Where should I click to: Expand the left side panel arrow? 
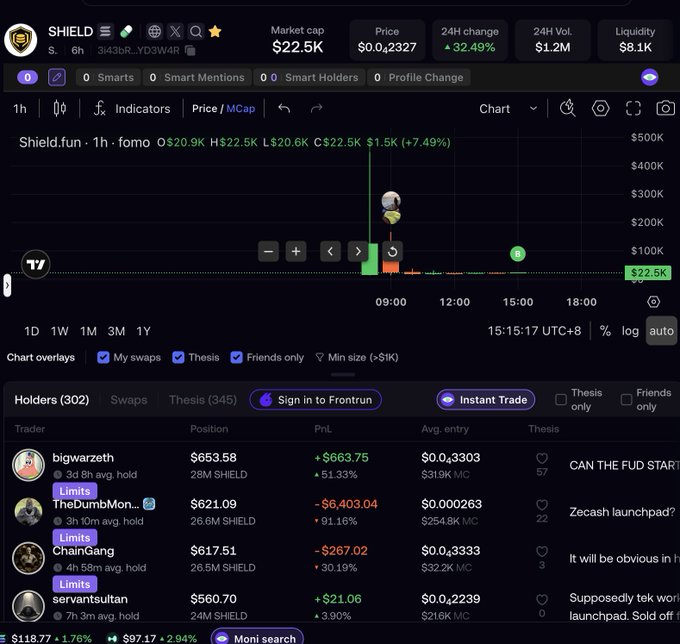click(7, 285)
